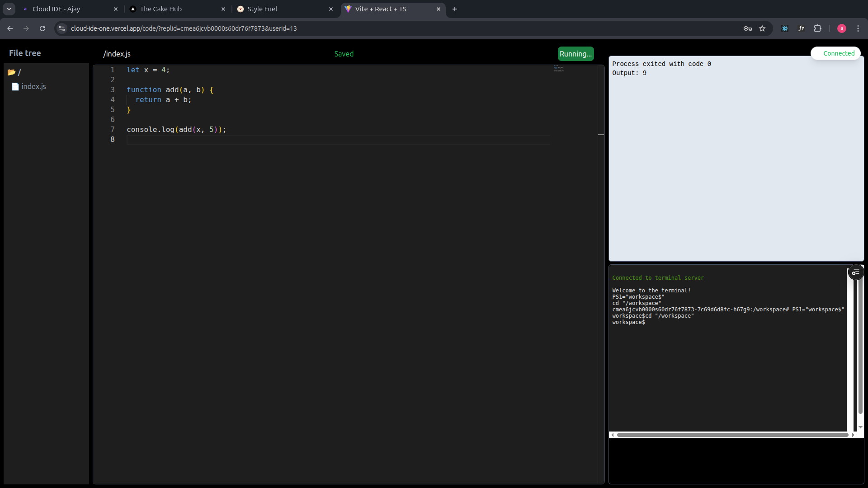This screenshot has width=868, height=488.
Task: Click the File tree heading
Action: coord(25,53)
